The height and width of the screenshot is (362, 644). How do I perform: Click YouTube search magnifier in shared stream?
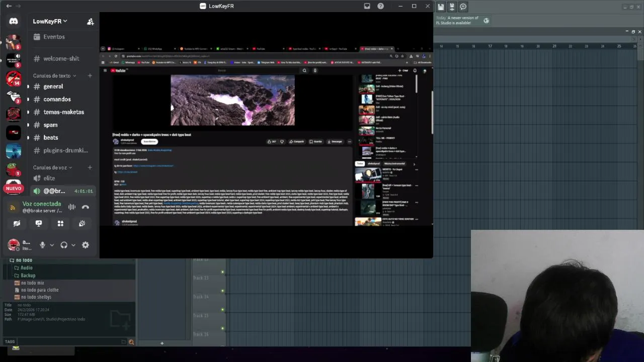coord(304,70)
